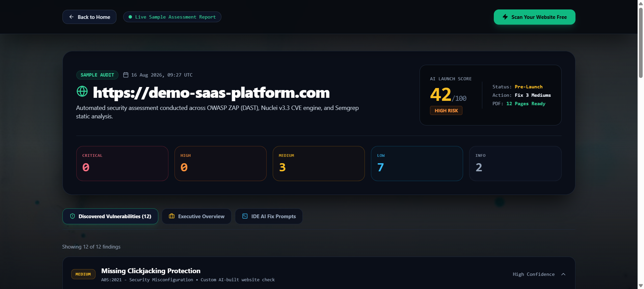
Task: Select the INFO severity card showing 2
Action: click(515, 164)
